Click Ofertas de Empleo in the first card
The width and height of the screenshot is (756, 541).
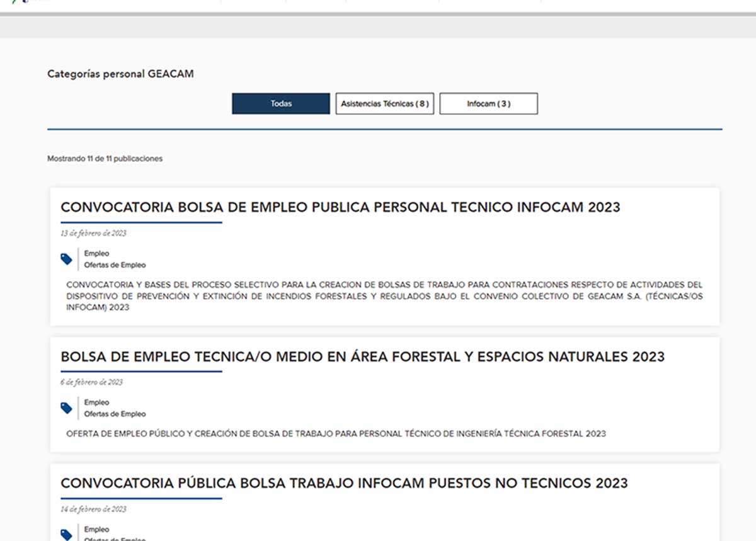coord(115,265)
